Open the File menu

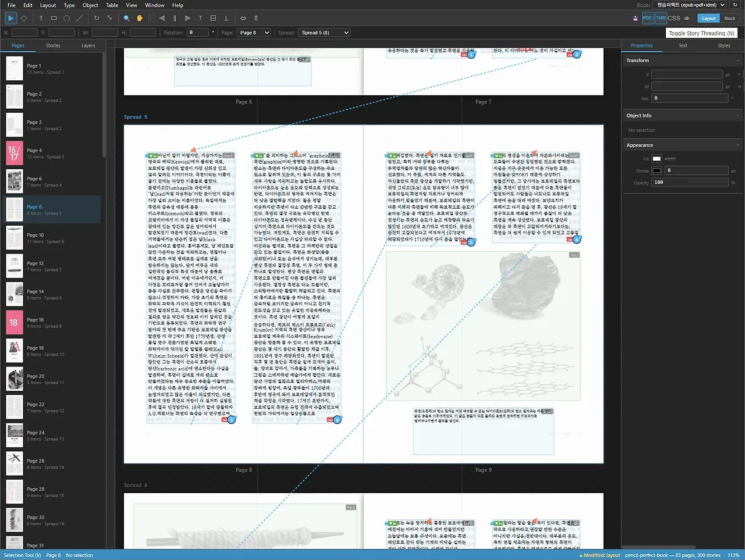click(11, 5)
